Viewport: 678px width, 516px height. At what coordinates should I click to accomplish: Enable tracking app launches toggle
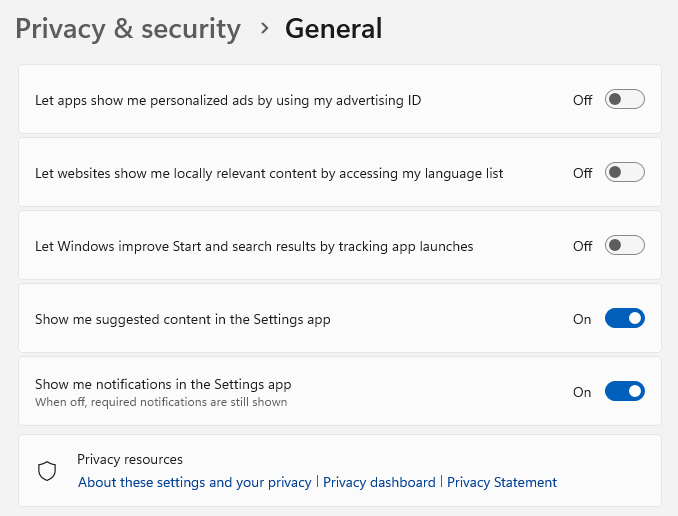pos(624,246)
